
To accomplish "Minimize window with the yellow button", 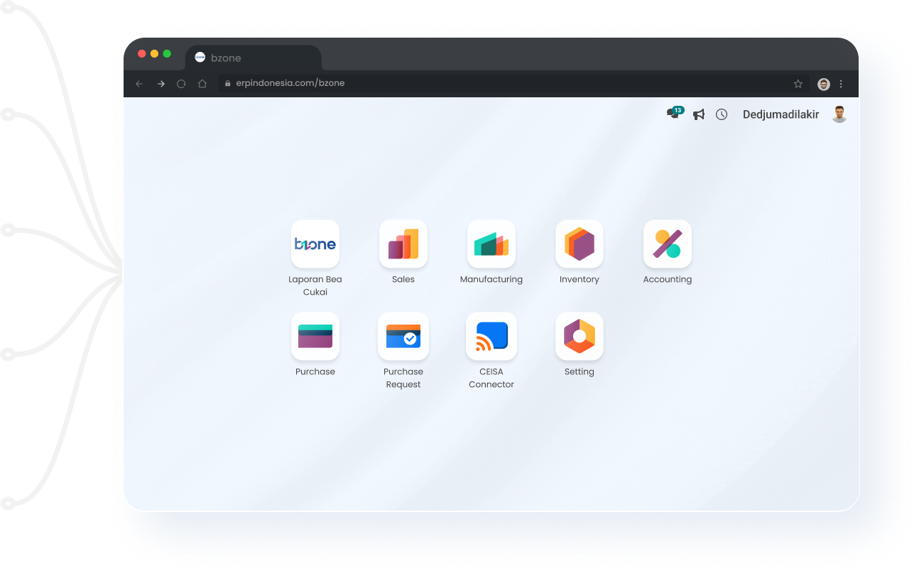I will tap(155, 53).
